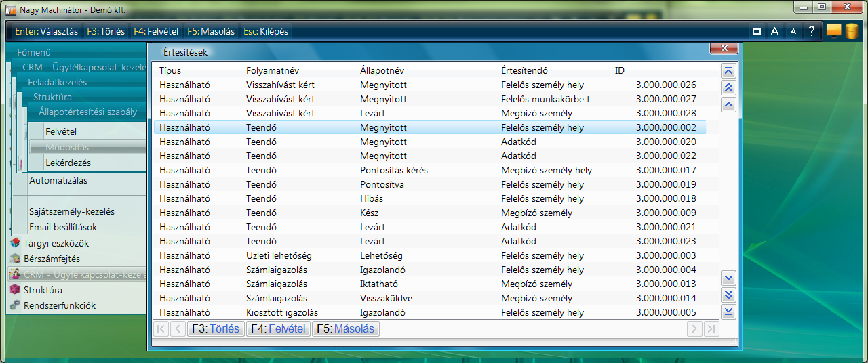Click F5: Másolás in top toolbar
Image resolution: width=868 pixels, height=363 pixels.
(x=211, y=31)
